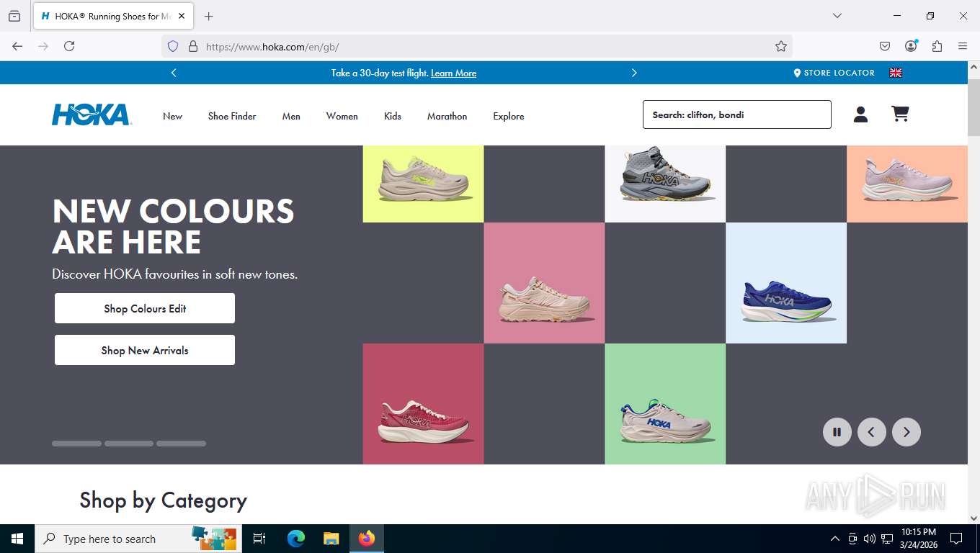This screenshot has height=553, width=980.
Task: Open the Store Locator link
Action: [x=834, y=73]
